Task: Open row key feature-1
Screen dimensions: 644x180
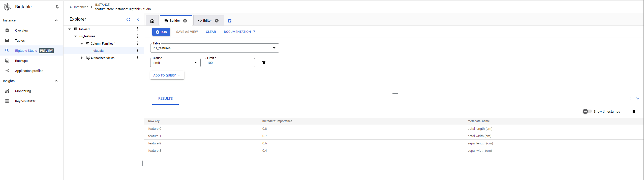Action: click(x=155, y=136)
